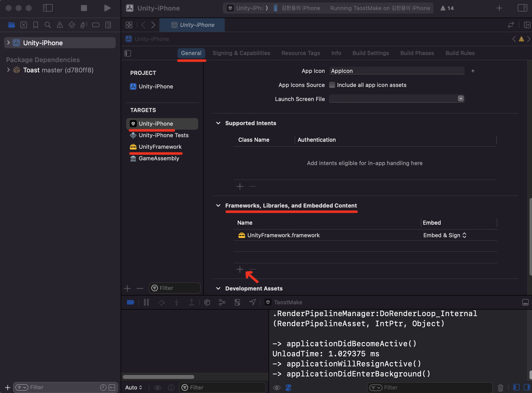The width and height of the screenshot is (532, 393).
Task: Enable Include all app icon assets
Action: click(332, 85)
